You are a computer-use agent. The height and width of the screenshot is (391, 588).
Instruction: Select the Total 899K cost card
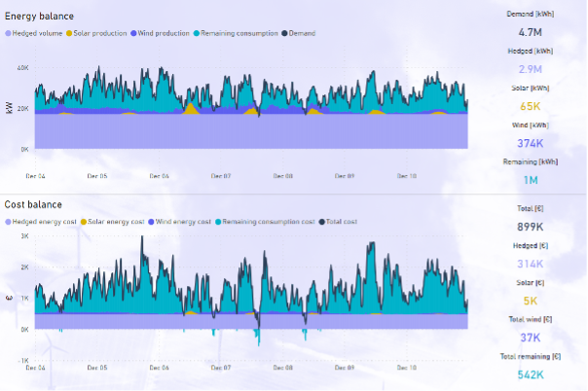(x=529, y=227)
